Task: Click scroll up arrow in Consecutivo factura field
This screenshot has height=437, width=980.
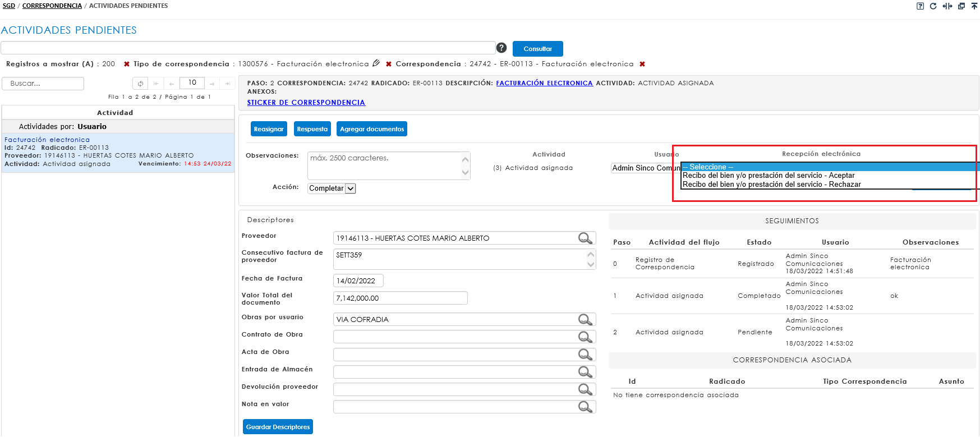Action: (591, 254)
